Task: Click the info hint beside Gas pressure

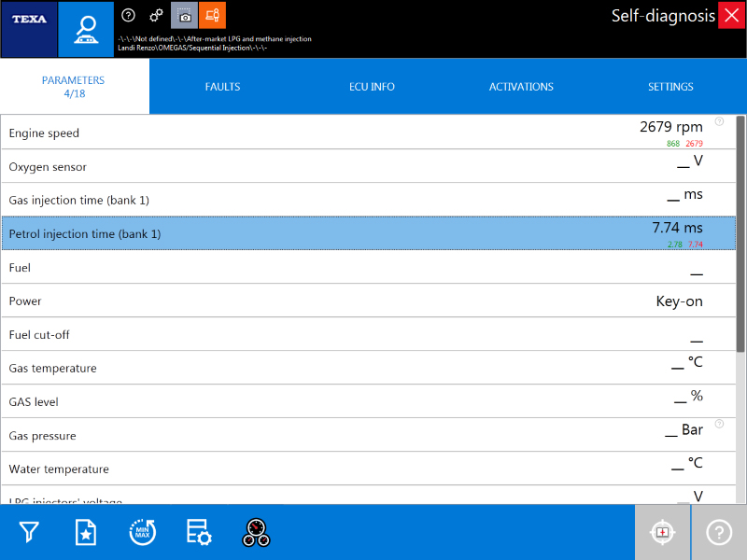Action: click(719, 424)
